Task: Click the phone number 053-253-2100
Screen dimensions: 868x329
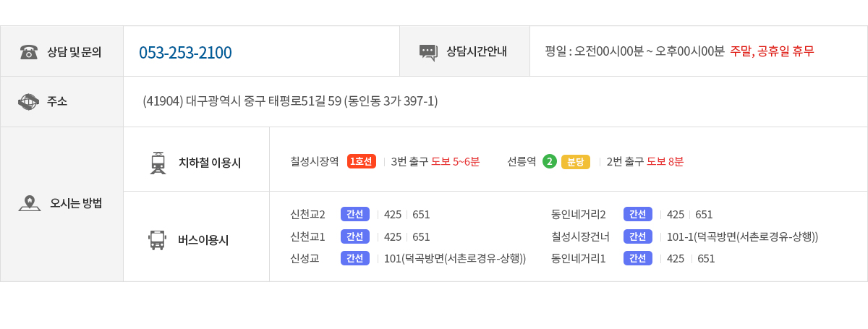Action: [x=185, y=53]
